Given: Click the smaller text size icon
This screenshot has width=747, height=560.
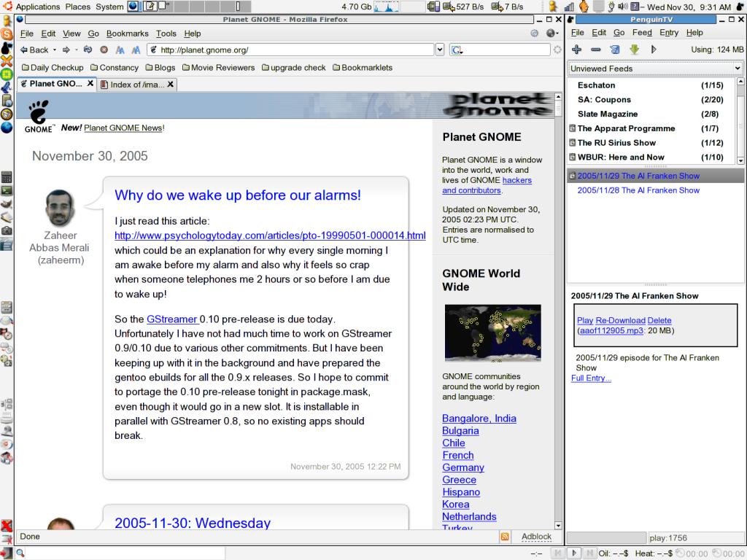Looking at the screenshot, I should [x=120, y=50].
